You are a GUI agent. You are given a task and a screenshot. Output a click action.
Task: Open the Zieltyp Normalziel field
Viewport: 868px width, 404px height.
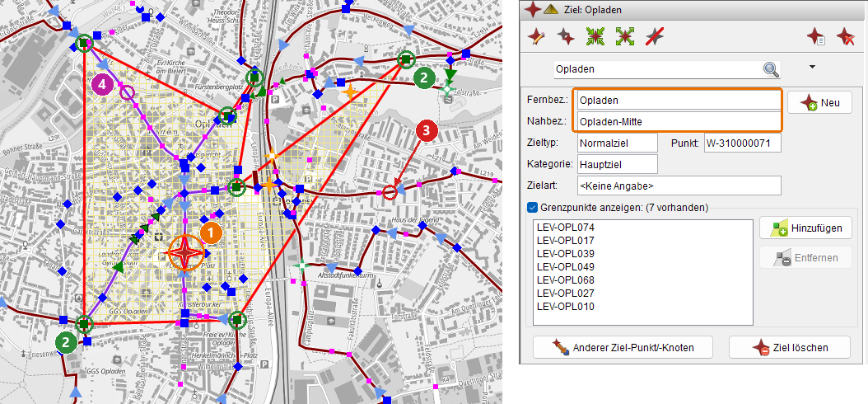(617, 143)
